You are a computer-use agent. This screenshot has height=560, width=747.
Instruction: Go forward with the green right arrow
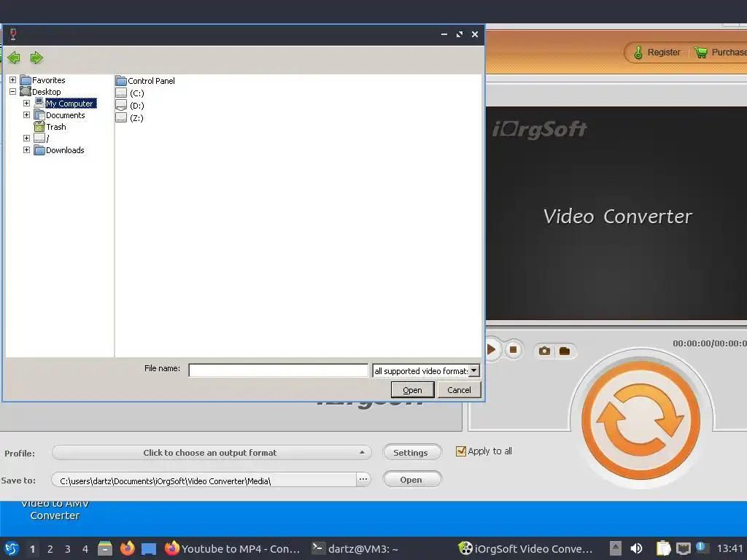pyautogui.click(x=36, y=58)
